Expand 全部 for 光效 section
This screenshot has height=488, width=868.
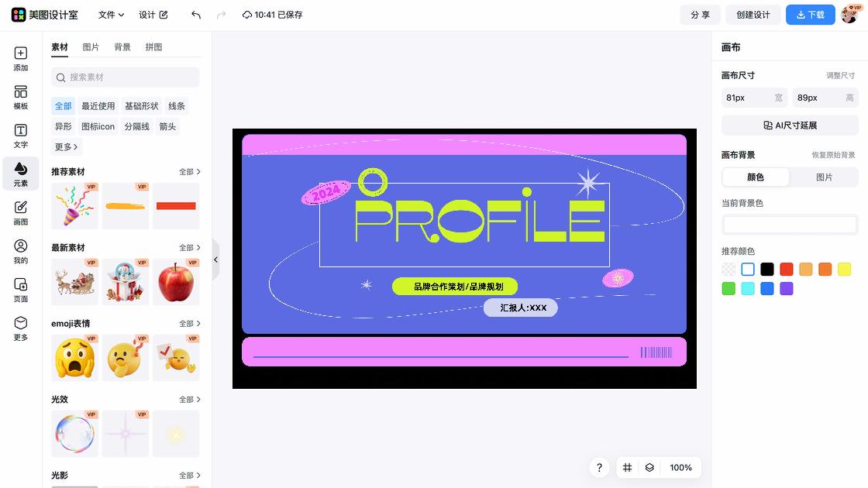[189, 400]
